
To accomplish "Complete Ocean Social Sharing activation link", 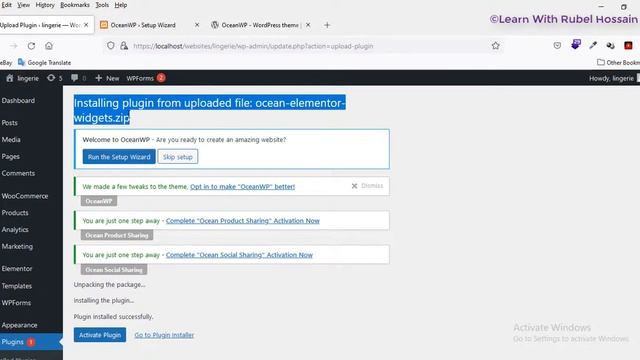I will pos(239,255).
